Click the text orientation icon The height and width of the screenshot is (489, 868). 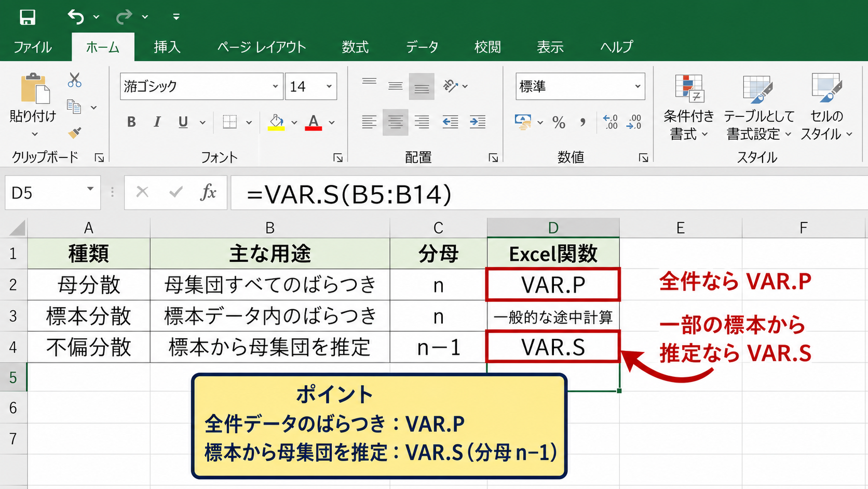451,86
